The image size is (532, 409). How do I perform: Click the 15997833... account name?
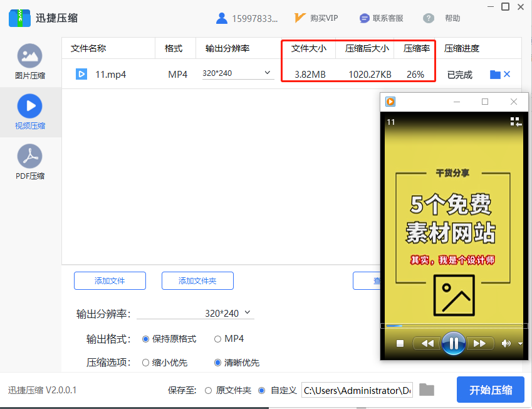click(x=255, y=18)
